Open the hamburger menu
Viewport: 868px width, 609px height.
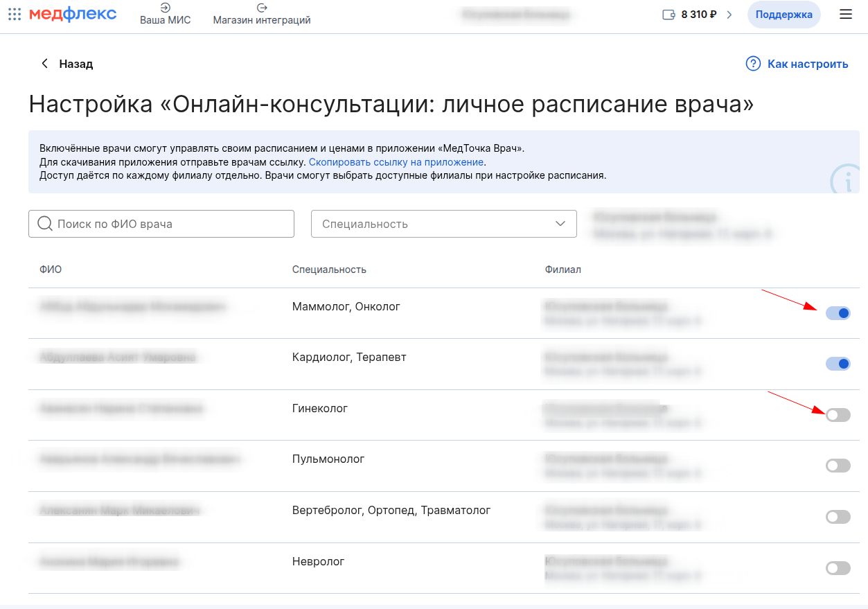click(845, 15)
